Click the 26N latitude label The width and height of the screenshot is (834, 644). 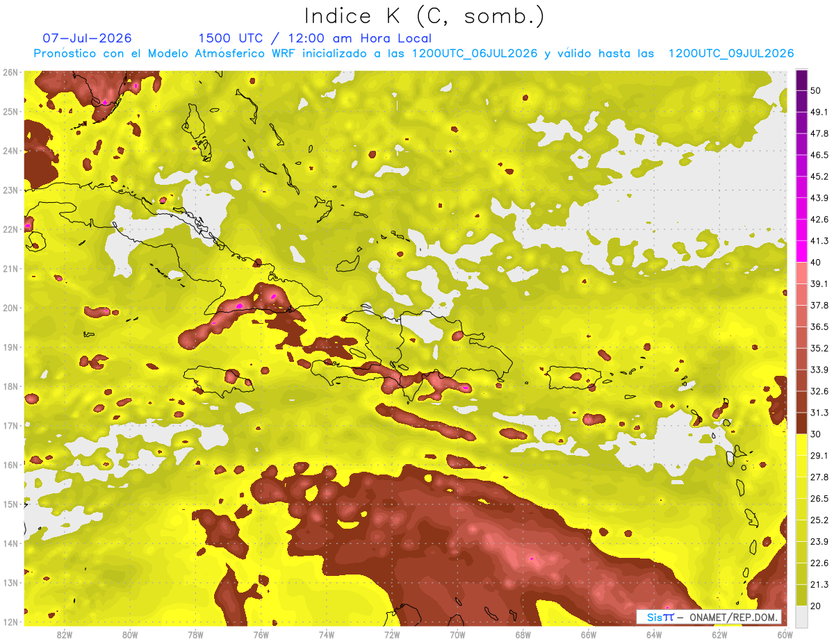click(10, 72)
